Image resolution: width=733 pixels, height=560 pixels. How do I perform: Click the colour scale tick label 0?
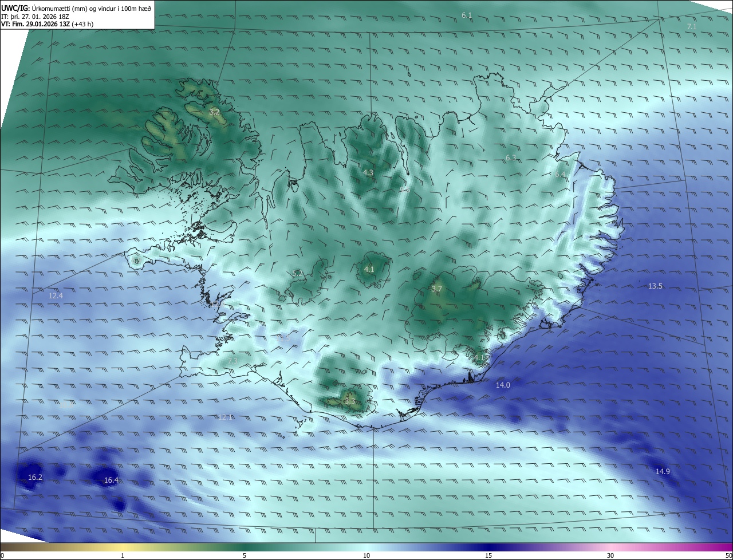click(2, 555)
